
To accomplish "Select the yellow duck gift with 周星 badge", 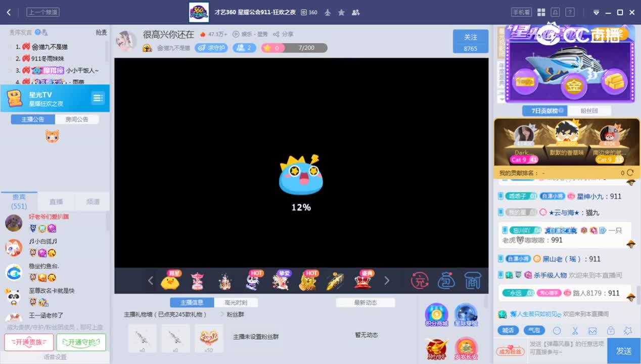I will [170, 280].
